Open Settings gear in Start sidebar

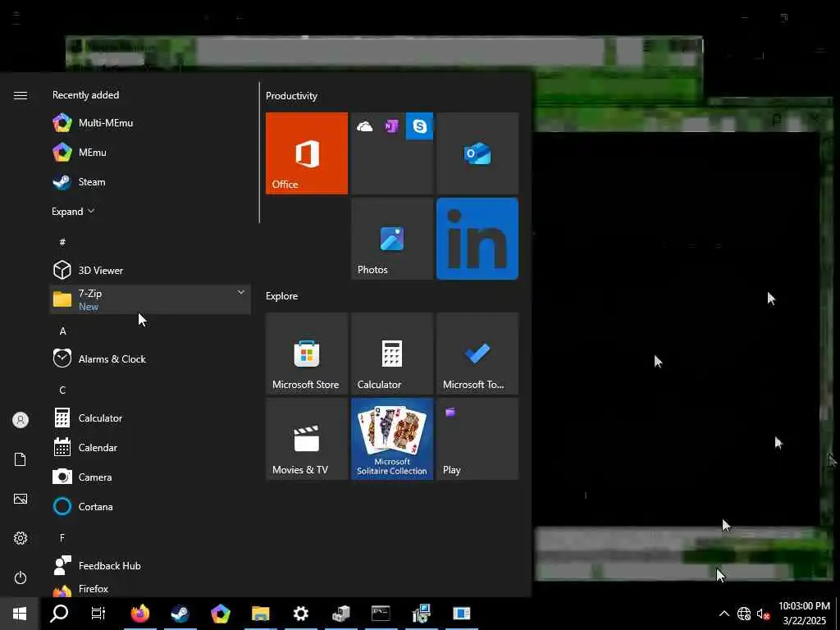click(x=21, y=538)
